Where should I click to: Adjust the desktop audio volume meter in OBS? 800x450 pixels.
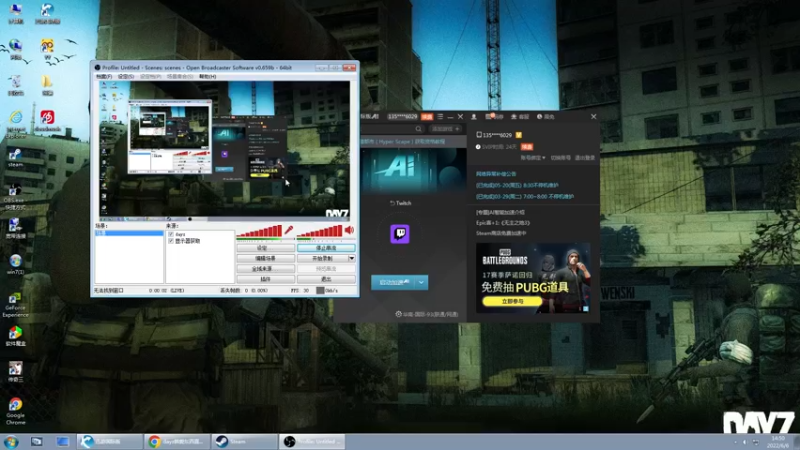(x=319, y=232)
